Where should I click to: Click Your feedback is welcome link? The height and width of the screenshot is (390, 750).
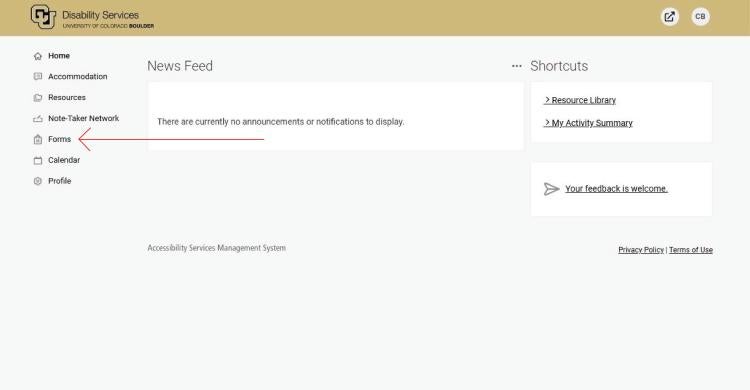(x=616, y=189)
